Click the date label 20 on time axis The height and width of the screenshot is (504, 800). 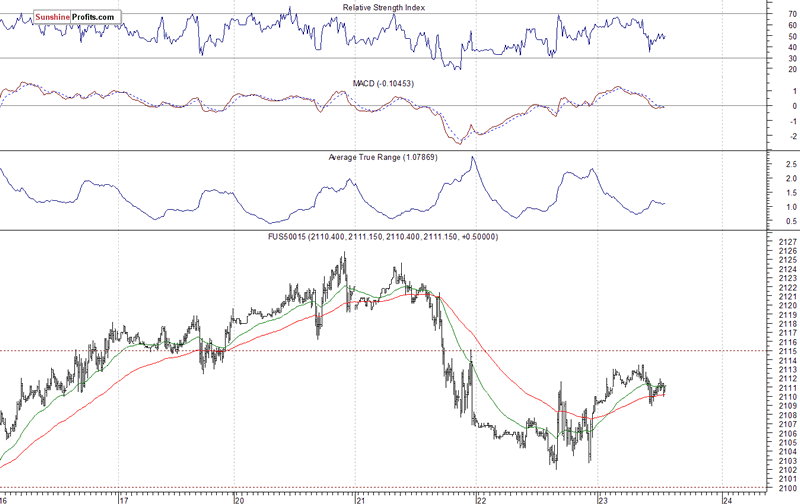click(239, 500)
